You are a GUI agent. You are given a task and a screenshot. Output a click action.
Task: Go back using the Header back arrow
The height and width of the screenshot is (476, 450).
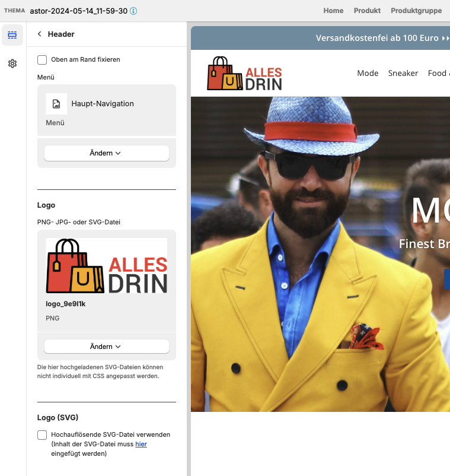point(39,34)
